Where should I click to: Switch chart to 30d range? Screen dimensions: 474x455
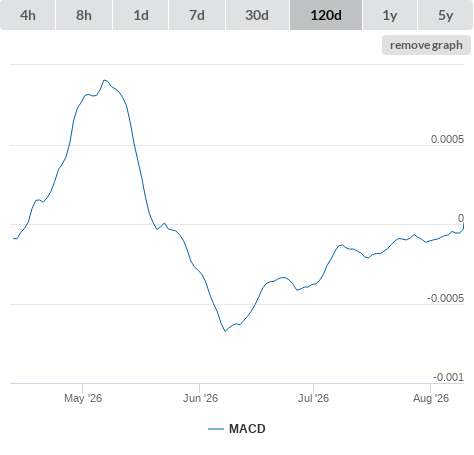pyautogui.click(x=257, y=15)
